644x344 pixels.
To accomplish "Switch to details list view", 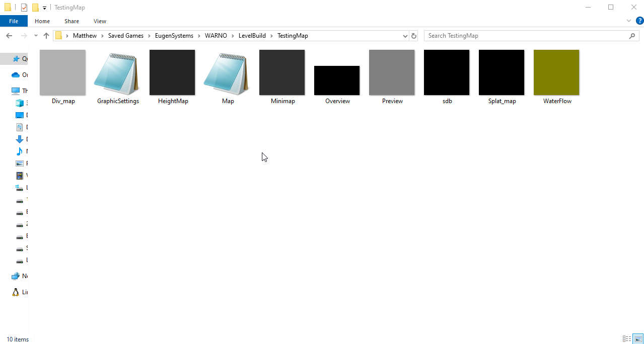I will pyautogui.click(x=627, y=339).
